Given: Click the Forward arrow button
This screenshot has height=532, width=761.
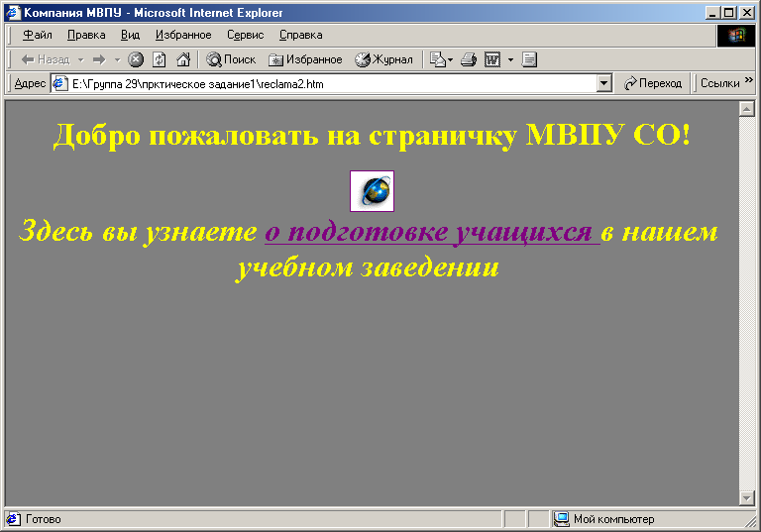Looking at the screenshot, I should coord(99,59).
